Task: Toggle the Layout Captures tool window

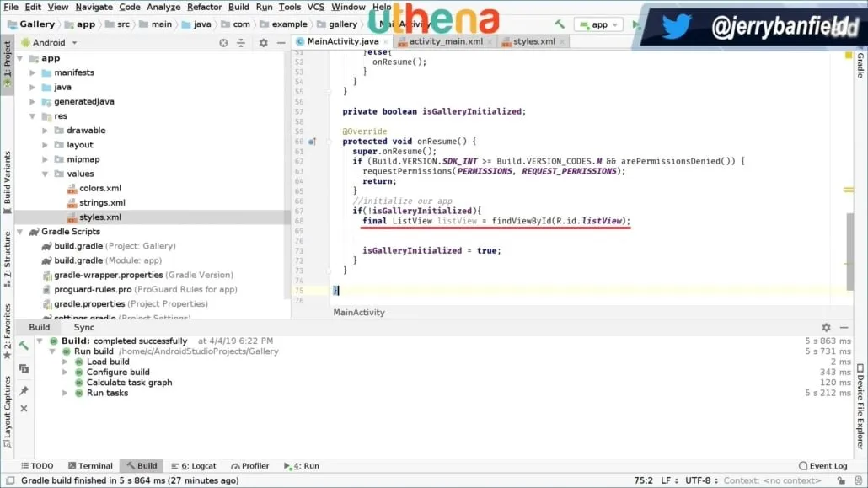Action: [8, 411]
